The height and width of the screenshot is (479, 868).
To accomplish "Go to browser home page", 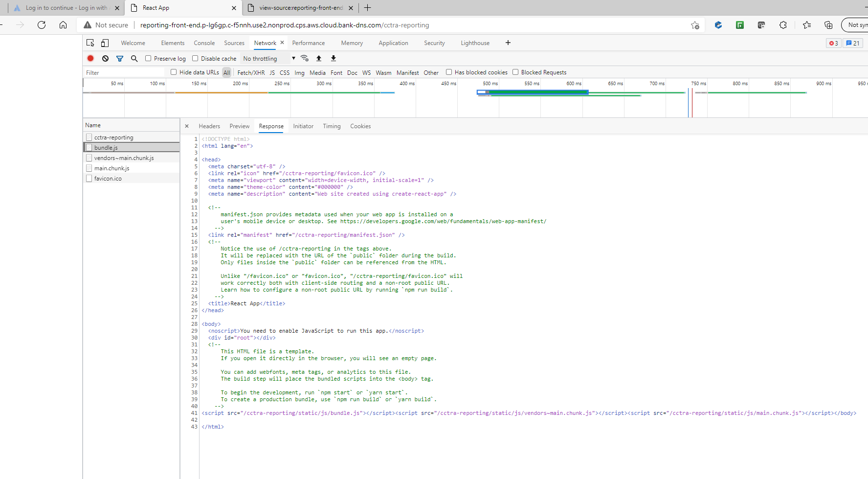I will (x=63, y=25).
